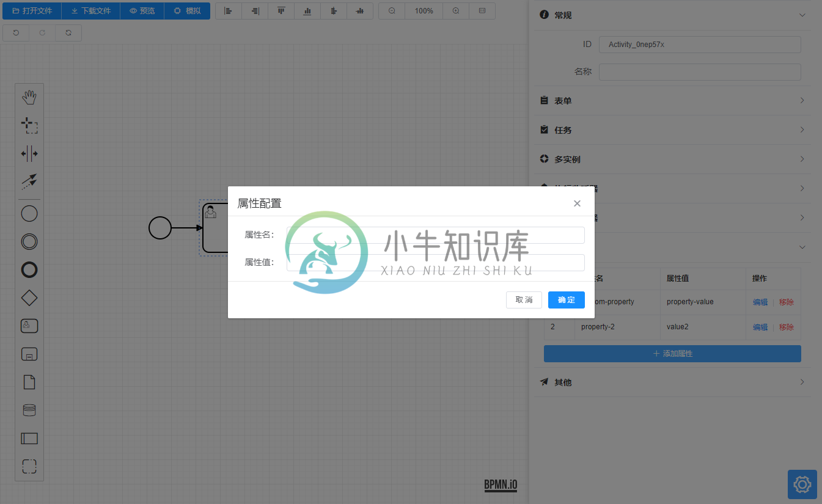Screen dimensions: 822x504
Task: Create a data store from the palette
Action: pos(29,410)
